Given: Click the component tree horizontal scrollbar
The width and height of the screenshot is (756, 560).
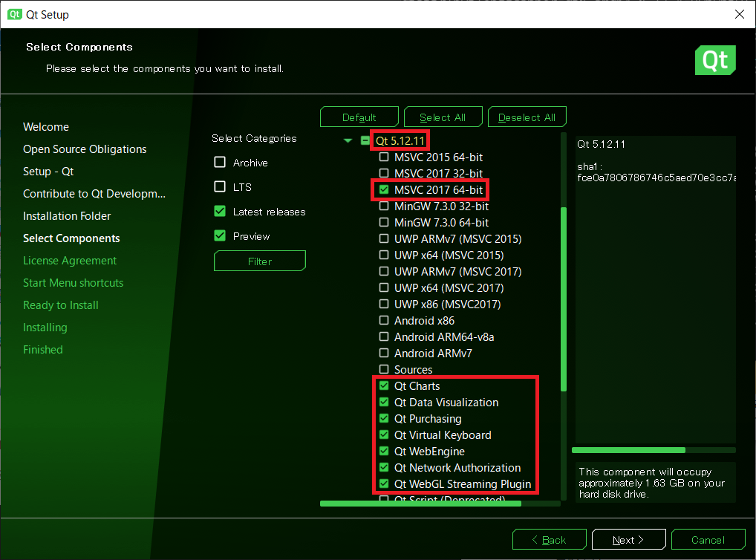Looking at the screenshot, I should (420, 504).
